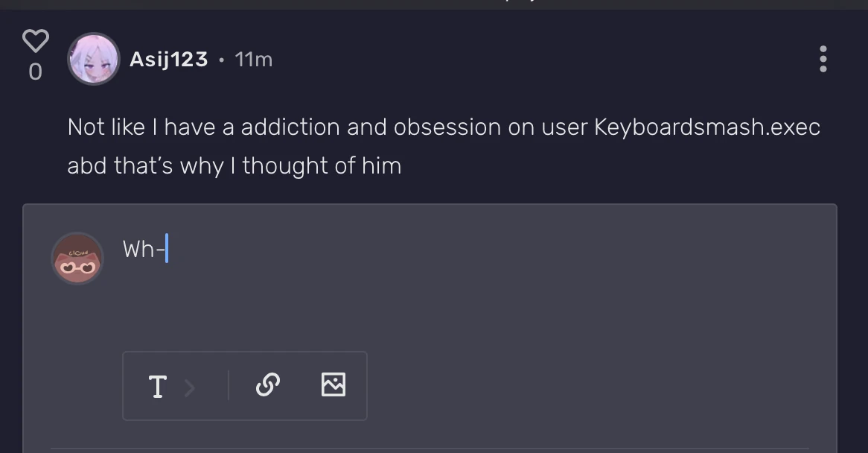Click the line 'abd that's why I thought of him'
Image resolution: width=868 pixels, height=453 pixels.
point(234,165)
